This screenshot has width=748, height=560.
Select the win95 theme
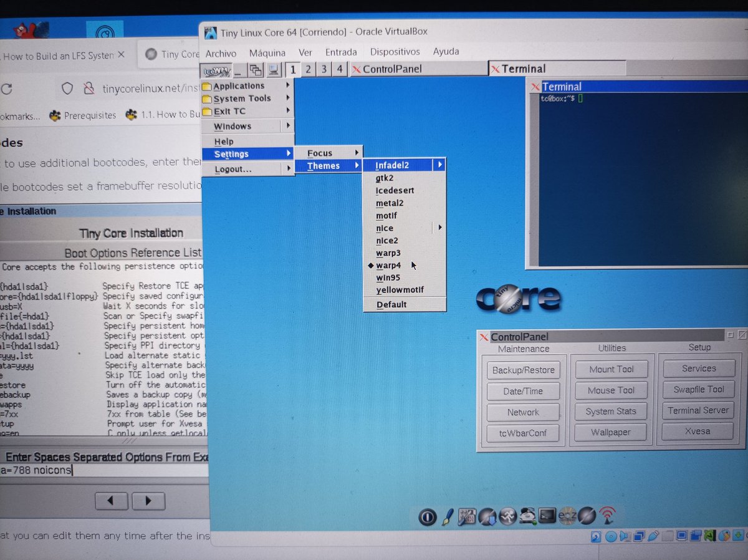[x=404, y=278]
